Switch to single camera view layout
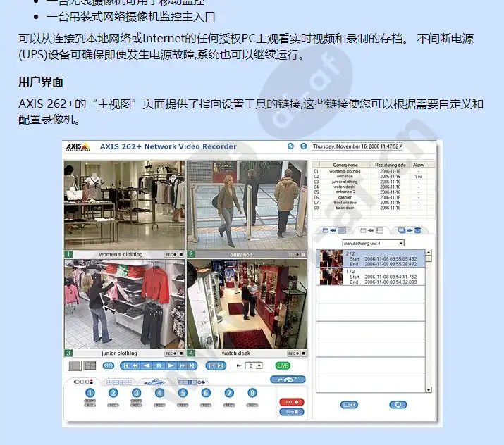This screenshot has height=445, width=504. (x=75, y=365)
